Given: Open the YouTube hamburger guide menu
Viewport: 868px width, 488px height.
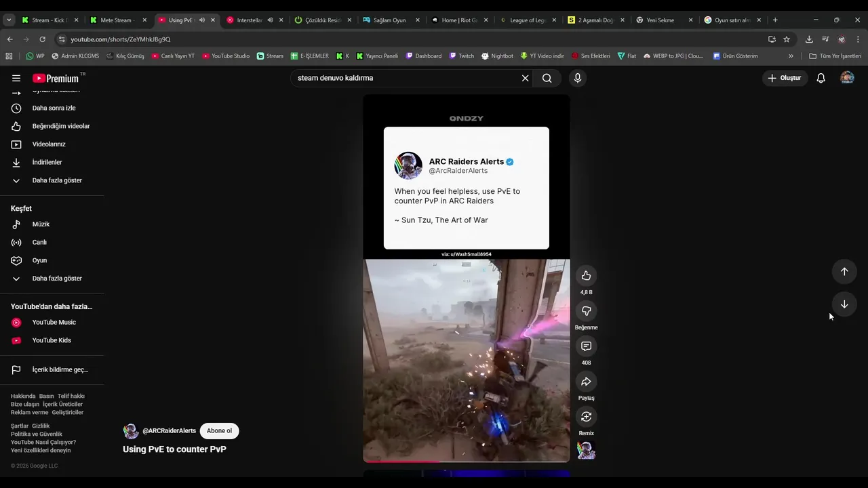Looking at the screenshot, I should (16, 78).
